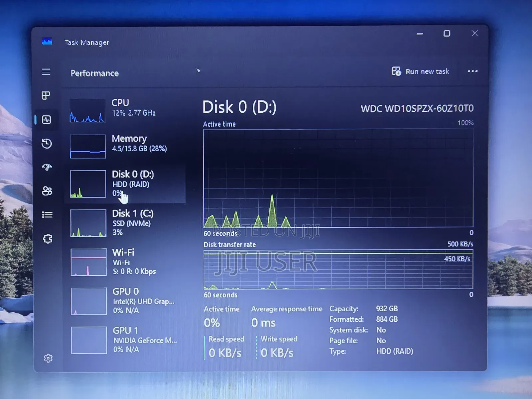
Task: Select the Wi-Fi performance entry
Action: [125, 262]
